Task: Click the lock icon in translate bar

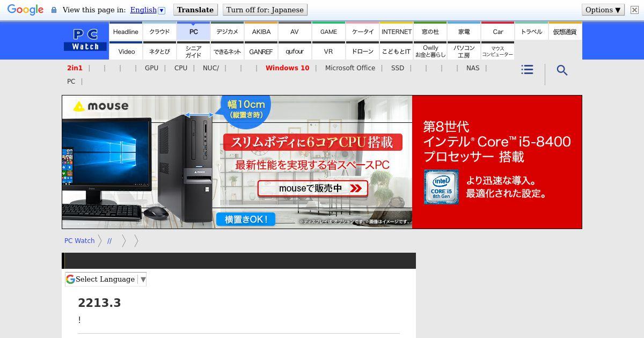Action: point(54,10)
